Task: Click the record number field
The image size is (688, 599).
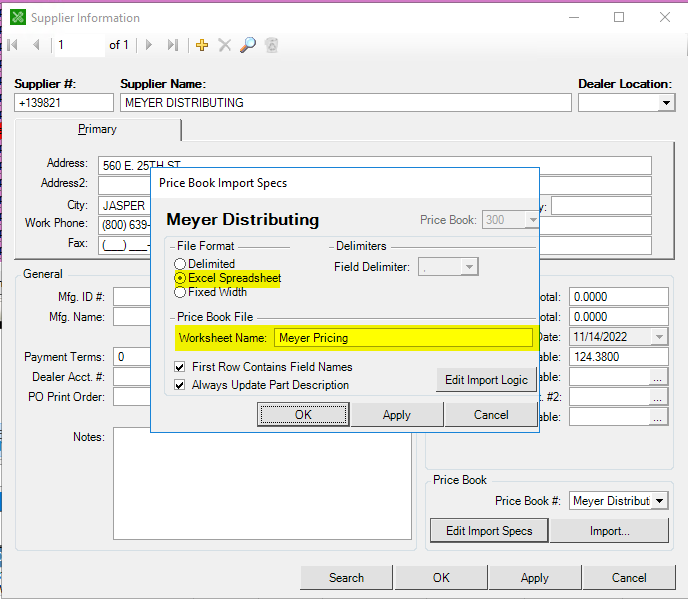Action: [x=80, y=45]
